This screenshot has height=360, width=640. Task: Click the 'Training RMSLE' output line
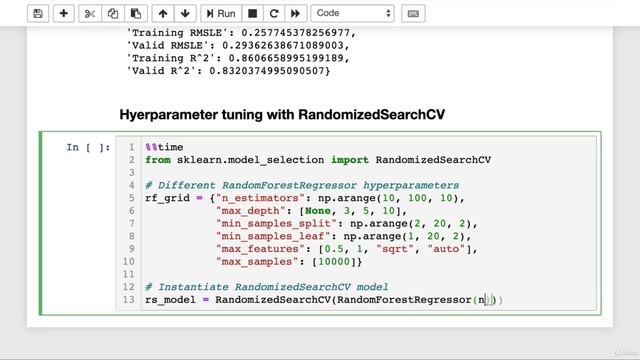(241, 33)
